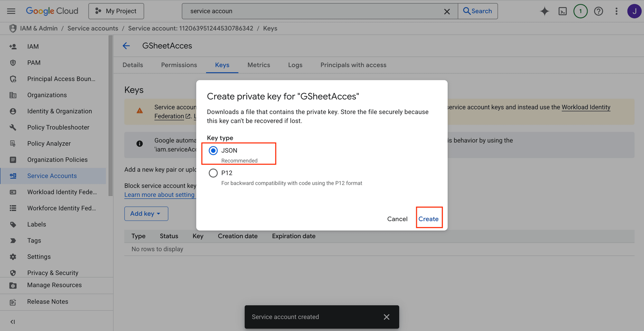Open the three-dot more options menu
The width and height of the screenshot is (644, 331).
pos(617,11)
